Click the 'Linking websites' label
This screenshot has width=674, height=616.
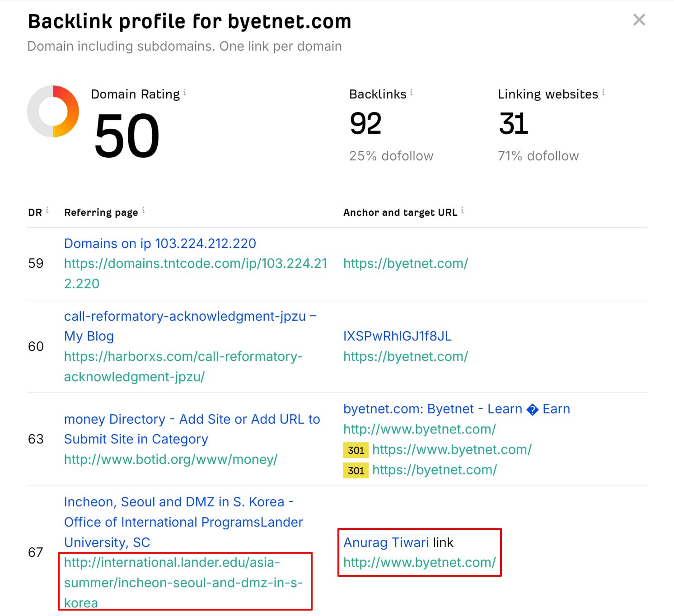(548, 94)
